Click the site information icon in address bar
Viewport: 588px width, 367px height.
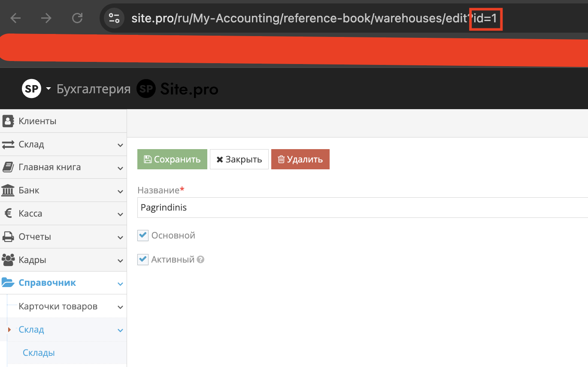click(114, 18)
